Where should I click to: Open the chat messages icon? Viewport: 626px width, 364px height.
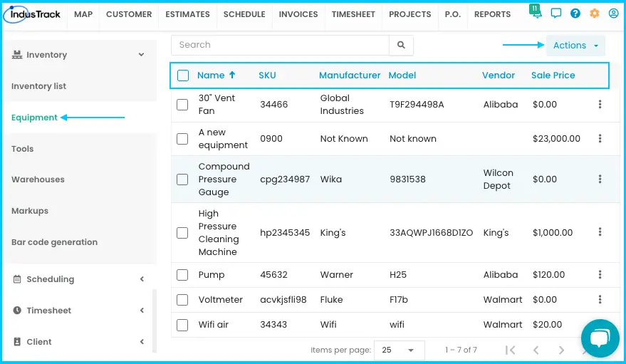555,14
